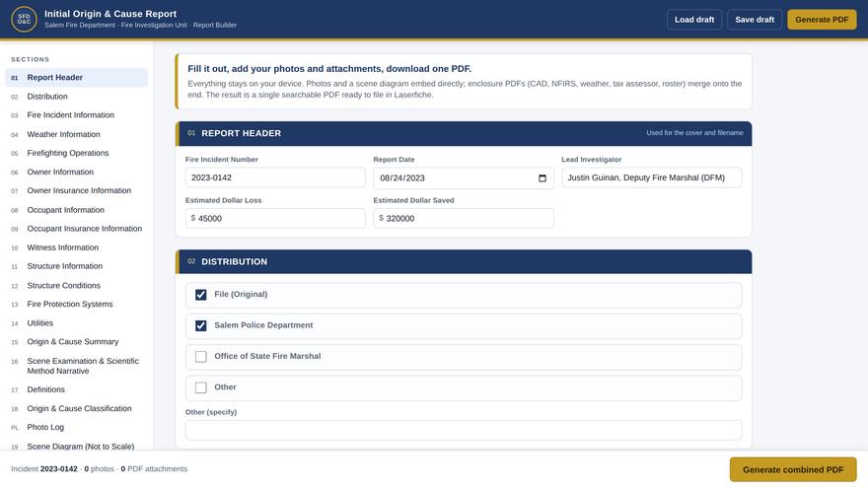Click the "Used for the cover and filename" note
Viewport: 868px width, 488px height.
[x=694, y=133]
